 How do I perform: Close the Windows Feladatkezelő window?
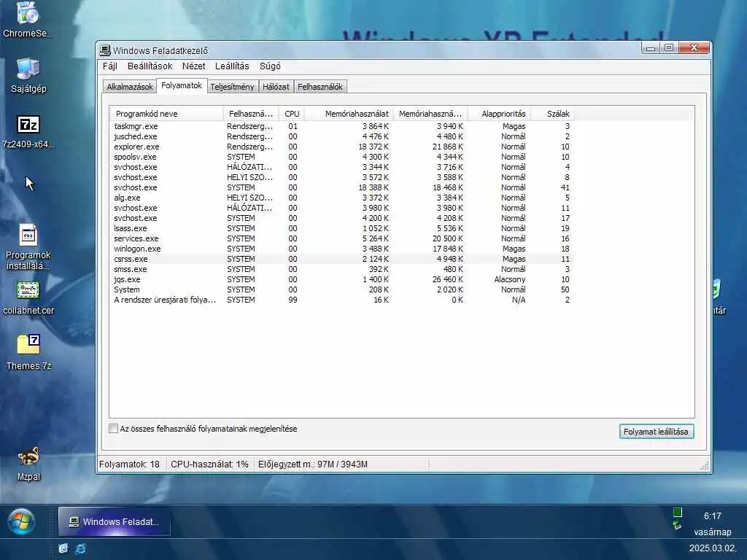(694, 47)
